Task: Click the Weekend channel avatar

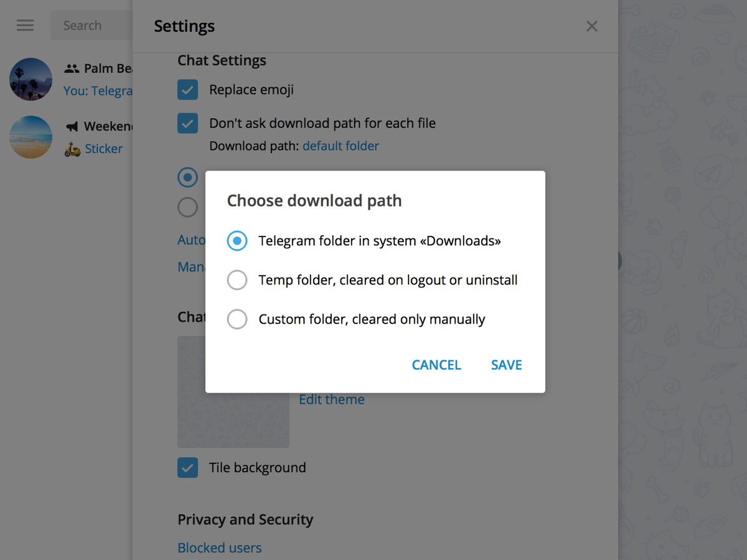Action: (31, 137)
